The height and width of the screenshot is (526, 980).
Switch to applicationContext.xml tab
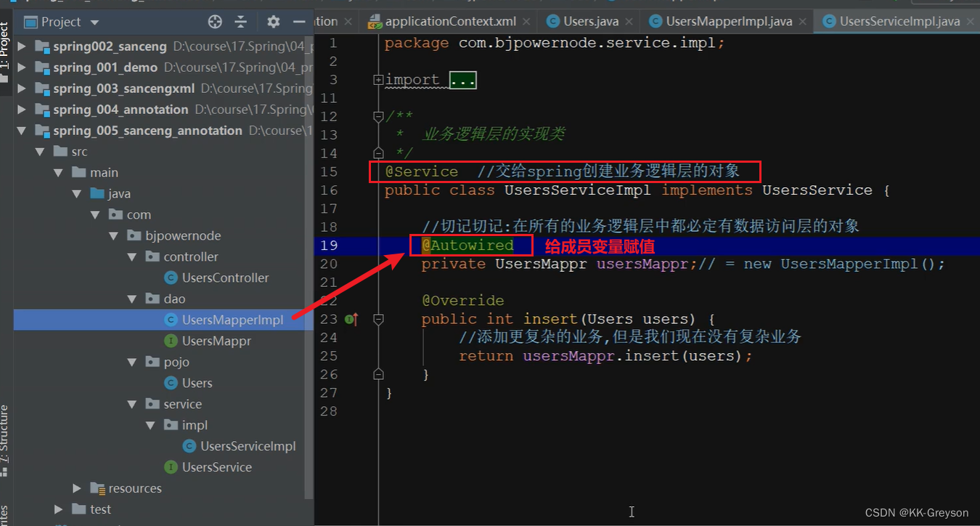click(x=451, y=22)
